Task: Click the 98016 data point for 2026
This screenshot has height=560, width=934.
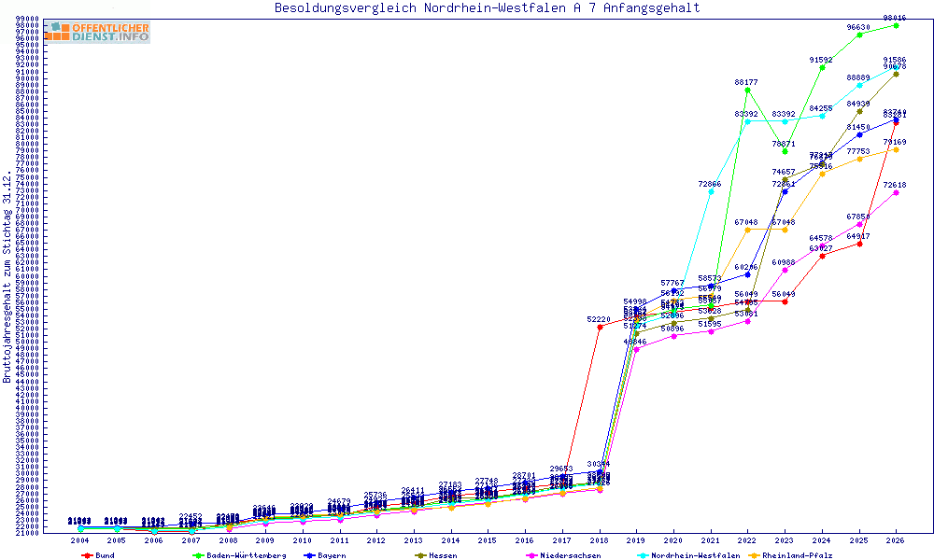Action: point(896,25)
